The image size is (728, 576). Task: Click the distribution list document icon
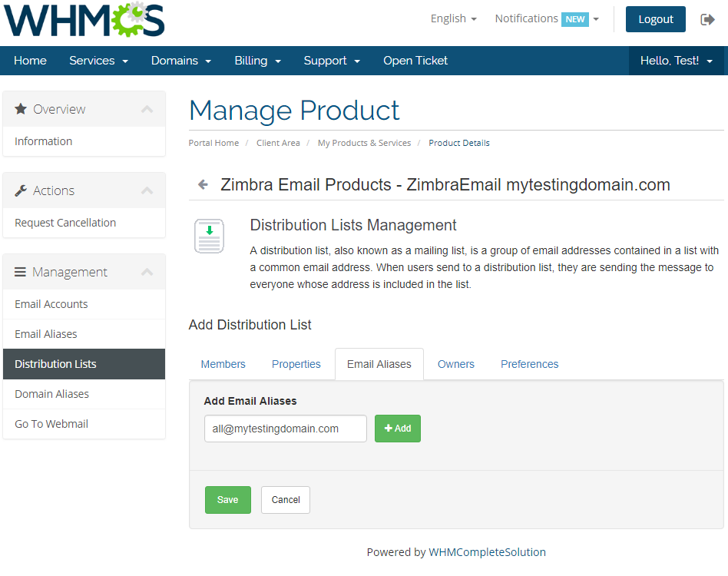[x=209, y=237]
